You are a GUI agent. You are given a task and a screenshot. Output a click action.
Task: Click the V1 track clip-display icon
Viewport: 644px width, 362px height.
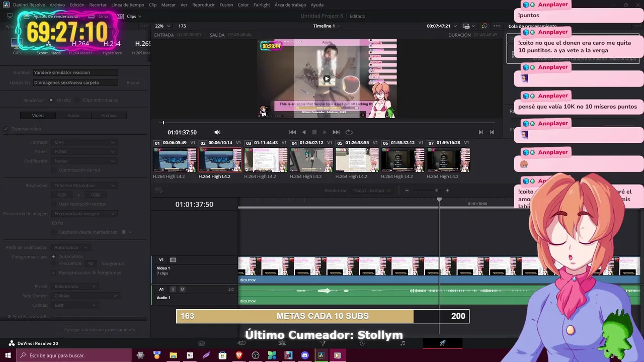pyautogui.click(x=173, y=260)
